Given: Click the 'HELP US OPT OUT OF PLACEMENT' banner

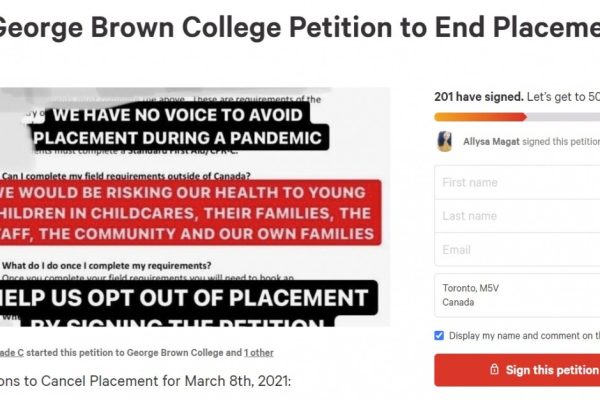Looking at the screenshot, I should [190, 299].
